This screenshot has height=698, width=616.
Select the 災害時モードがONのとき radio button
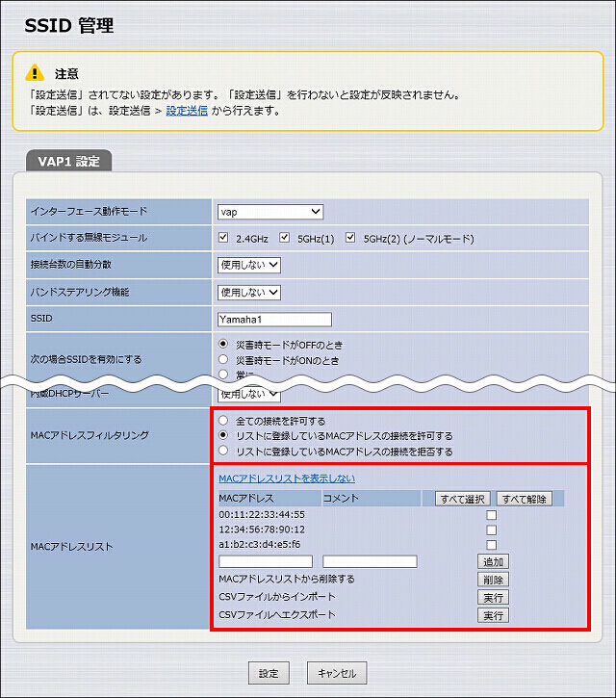coord(223,359)
